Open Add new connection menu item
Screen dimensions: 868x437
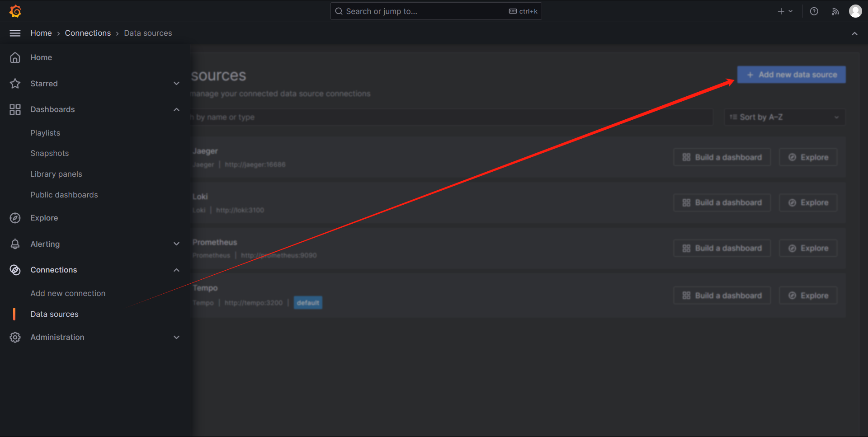point(68,293)
